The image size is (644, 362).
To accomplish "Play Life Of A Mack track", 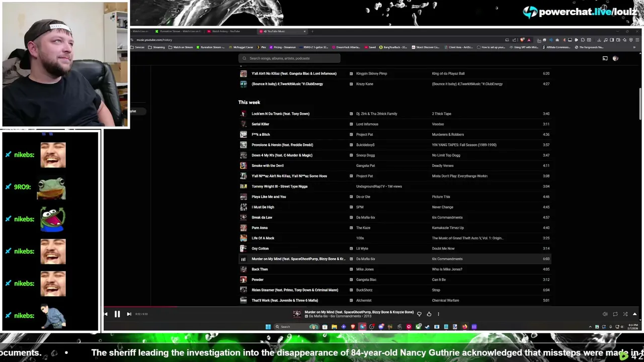I will pyautogui.click(x=394, y=238).
